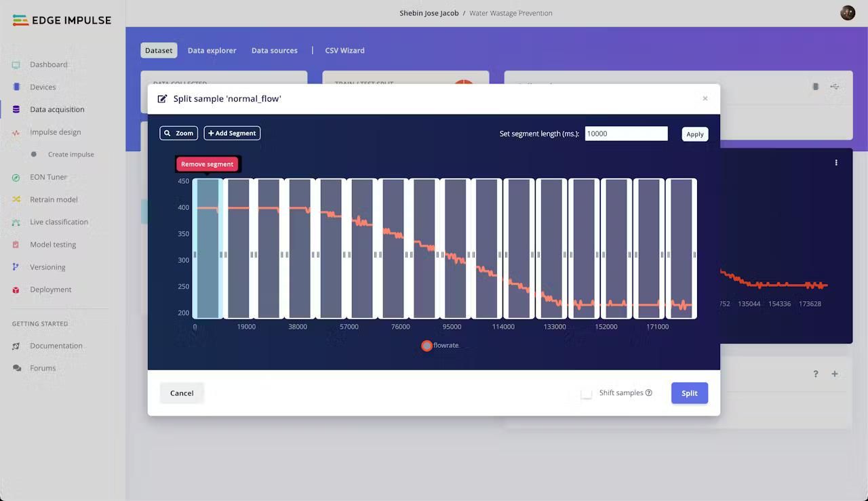The height and width of the screenshot is (501, 868).
Task: Click the Impulse design pulse icon
Action: click(x=16, y=133)
